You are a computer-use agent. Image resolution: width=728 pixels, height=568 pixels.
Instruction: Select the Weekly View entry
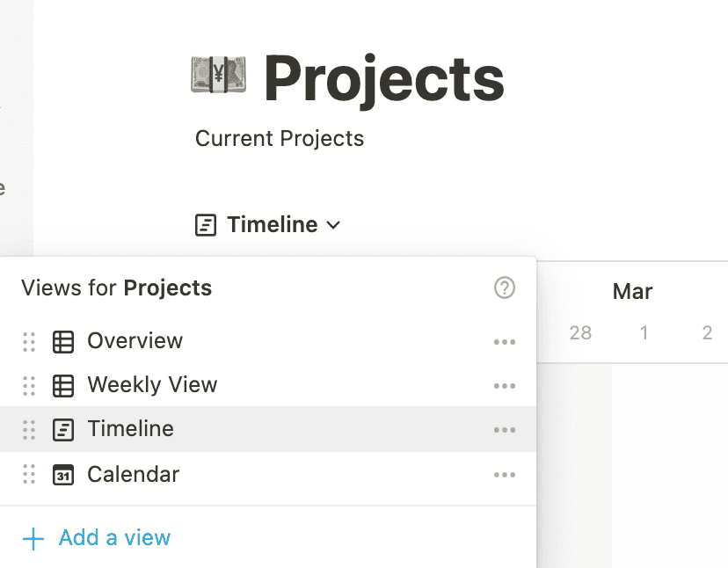point(152,385)
